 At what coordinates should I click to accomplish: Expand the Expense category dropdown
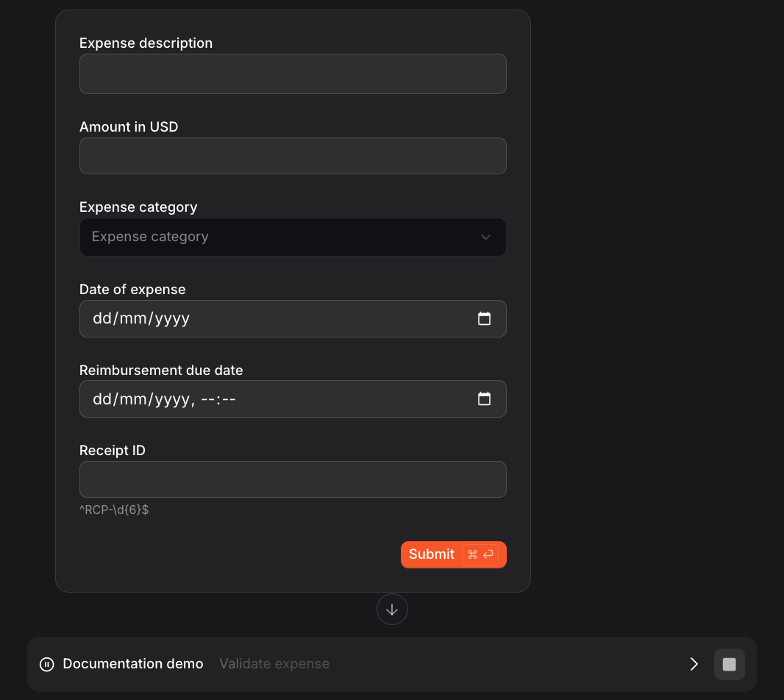[x=292, y=237]
